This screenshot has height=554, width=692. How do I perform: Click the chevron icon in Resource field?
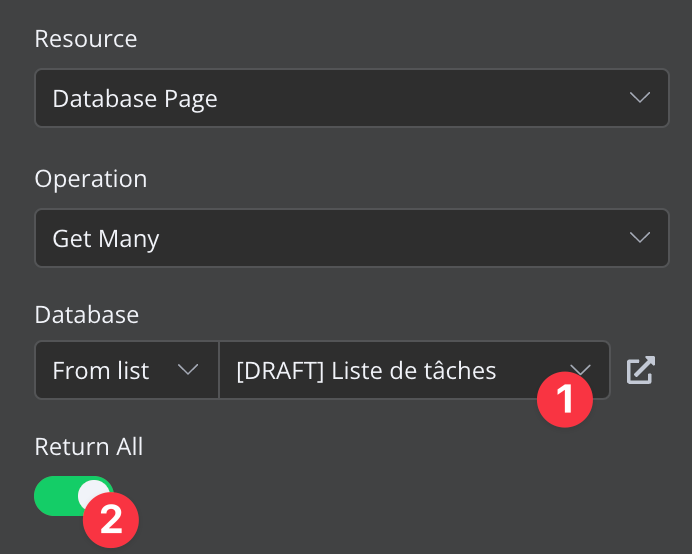(639, 98)
